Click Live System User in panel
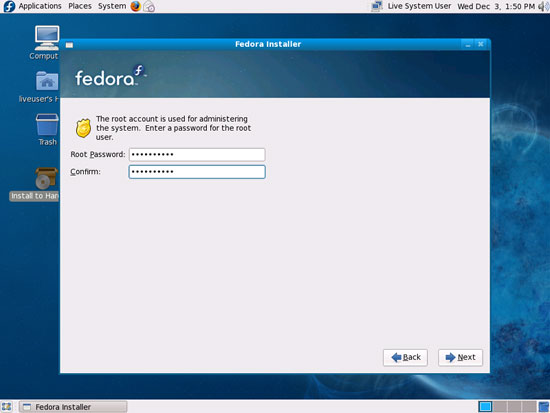Screen dimensions: 550x413 pyautogui.click(x=419, y=6)
